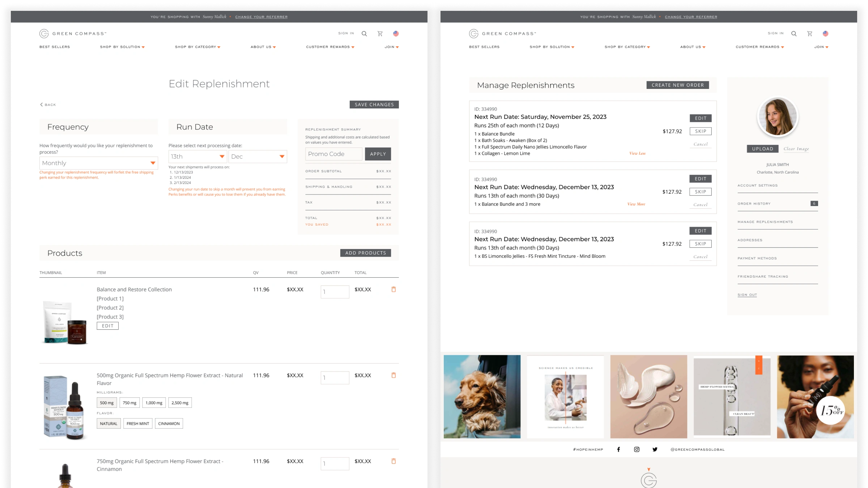Go back using the Back chevron link
868x488 pixels.
pos(48,104)
